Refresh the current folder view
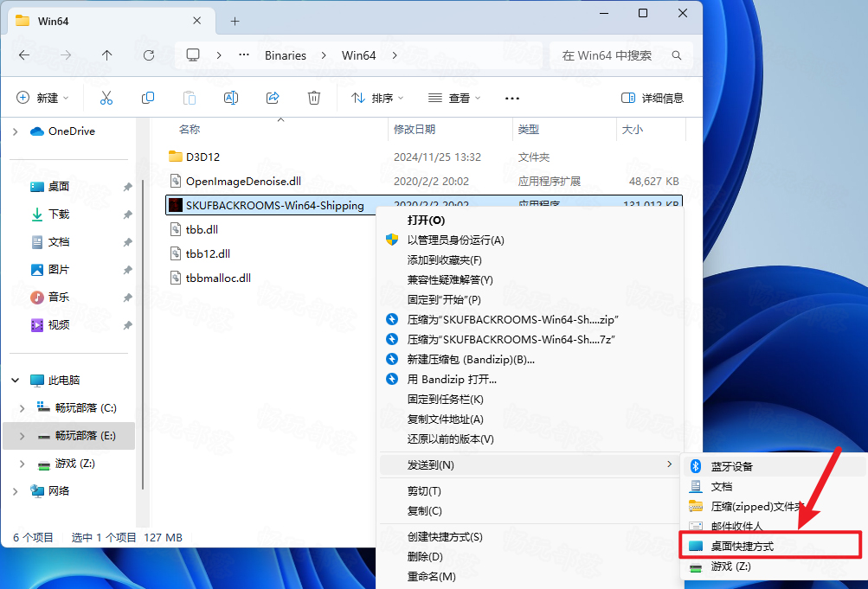Viewport: 868px width, 589px height. 148,55
